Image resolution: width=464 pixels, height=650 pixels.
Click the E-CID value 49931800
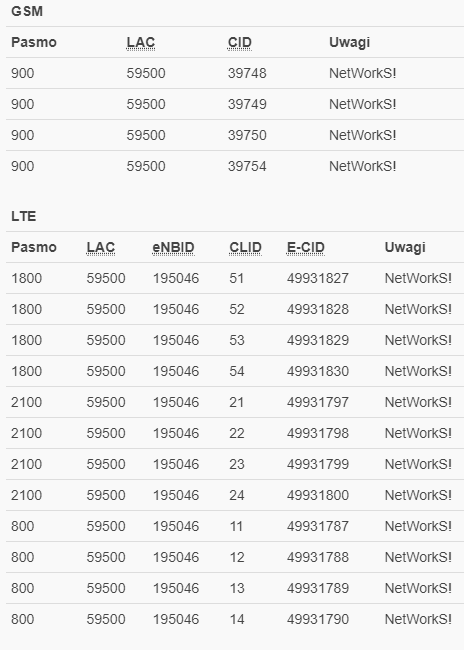pyautogui.click(x=318, y=495)
